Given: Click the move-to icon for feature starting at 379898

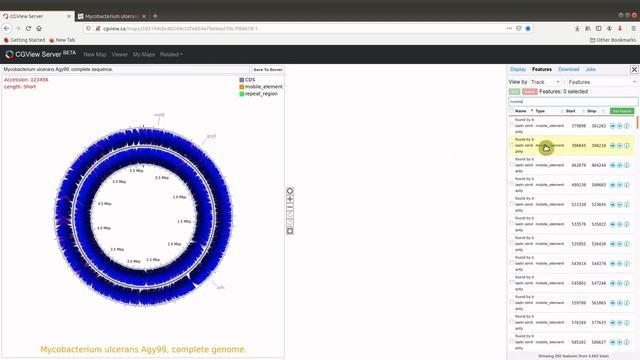Looking at the screenshot, I should point(612,126).
